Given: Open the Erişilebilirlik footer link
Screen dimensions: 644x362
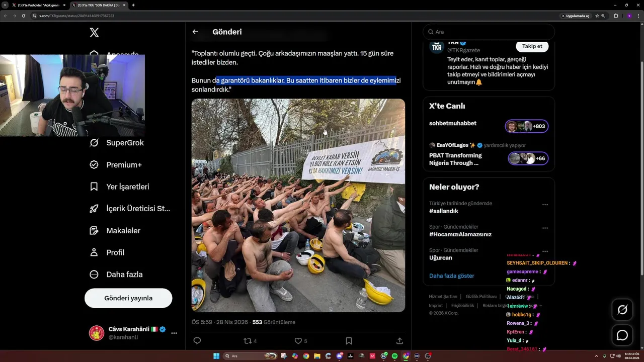Looking at the screenshot, I should [462, 305].
